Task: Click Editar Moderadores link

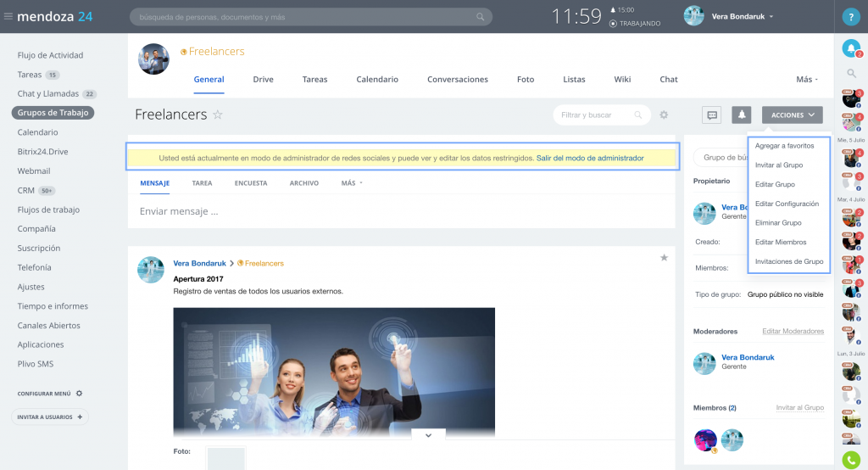Action: pos(793,332)
